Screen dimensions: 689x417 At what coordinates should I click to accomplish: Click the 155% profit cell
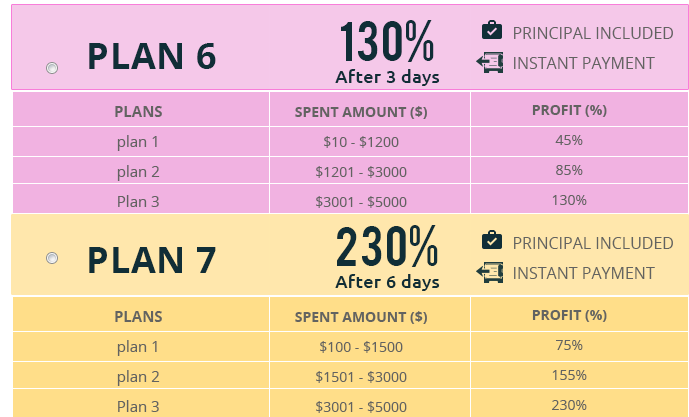click(569, 376)
